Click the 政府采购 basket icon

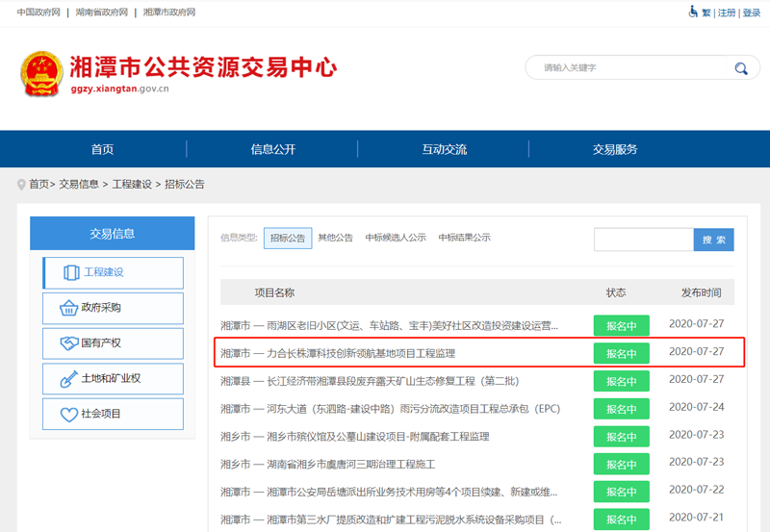69,309
